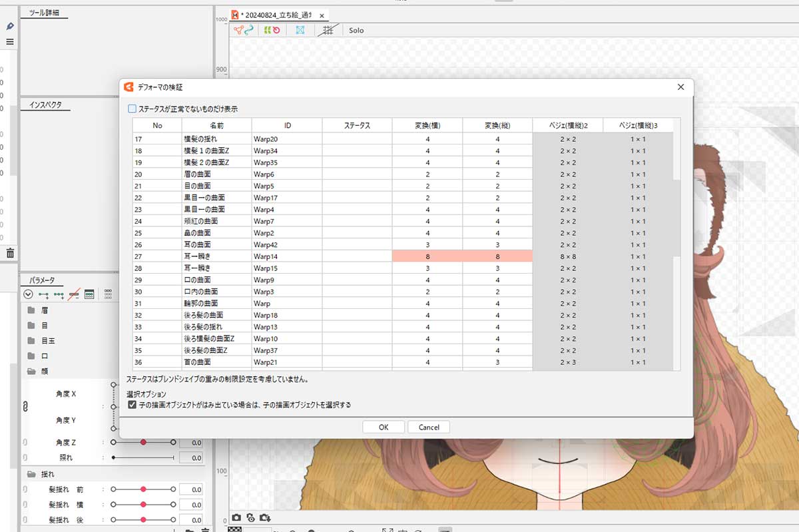The image size is (799, 532).
Task: Click the 変換(横) column header
Action: click(x=427, y=126)
